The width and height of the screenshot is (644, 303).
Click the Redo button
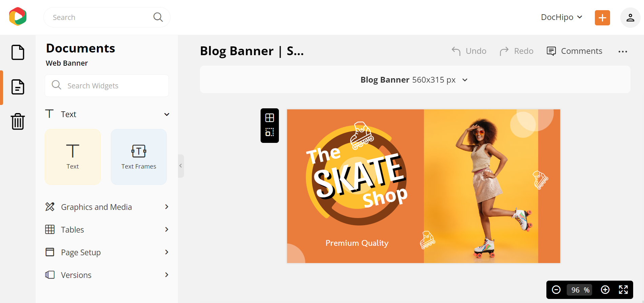pos(516,51)
